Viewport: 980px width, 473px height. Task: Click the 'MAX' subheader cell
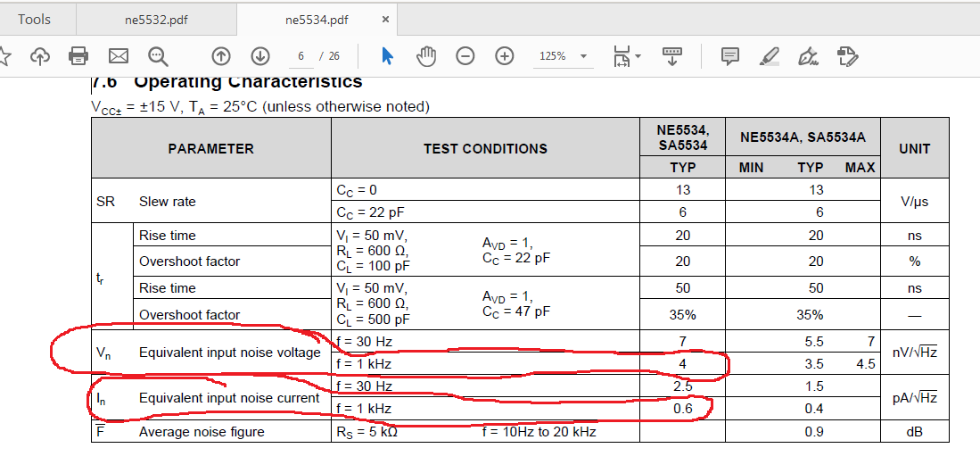tap(861, 168)
